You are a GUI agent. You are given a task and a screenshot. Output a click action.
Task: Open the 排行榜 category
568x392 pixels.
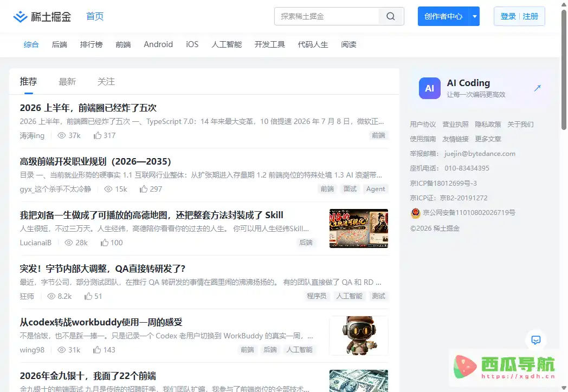(x=91, y=44)
